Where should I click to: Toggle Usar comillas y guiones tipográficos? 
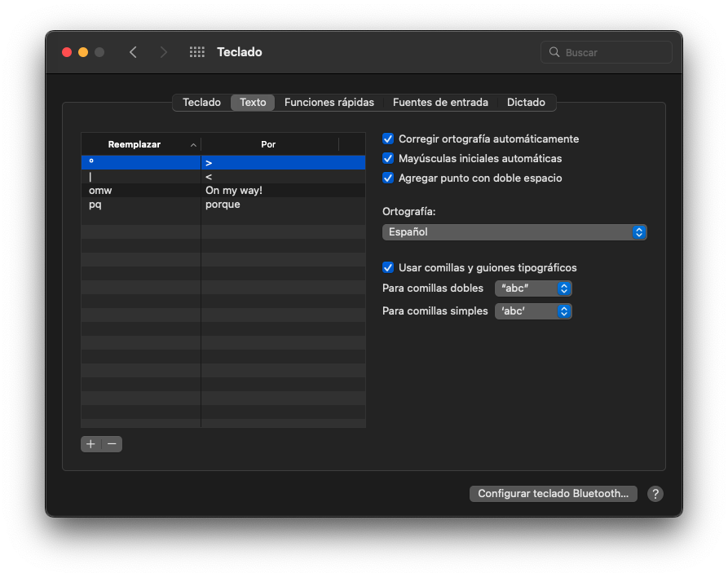coord(388,267)
